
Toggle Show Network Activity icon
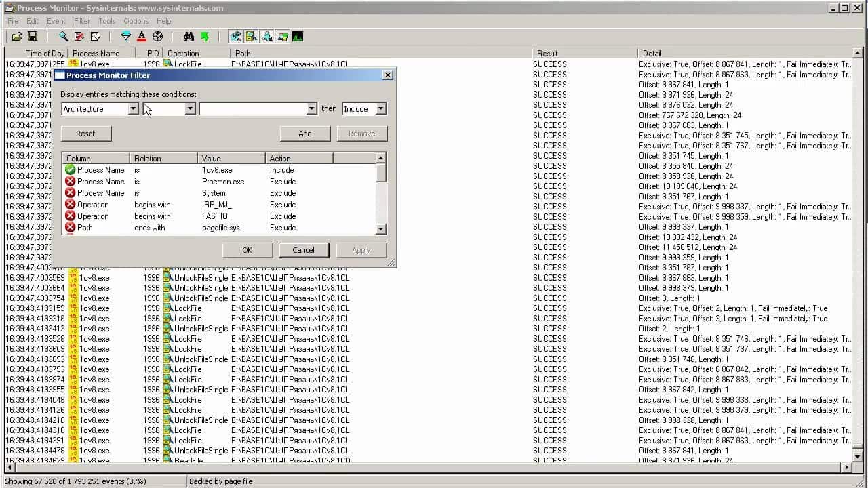[267, 37]
